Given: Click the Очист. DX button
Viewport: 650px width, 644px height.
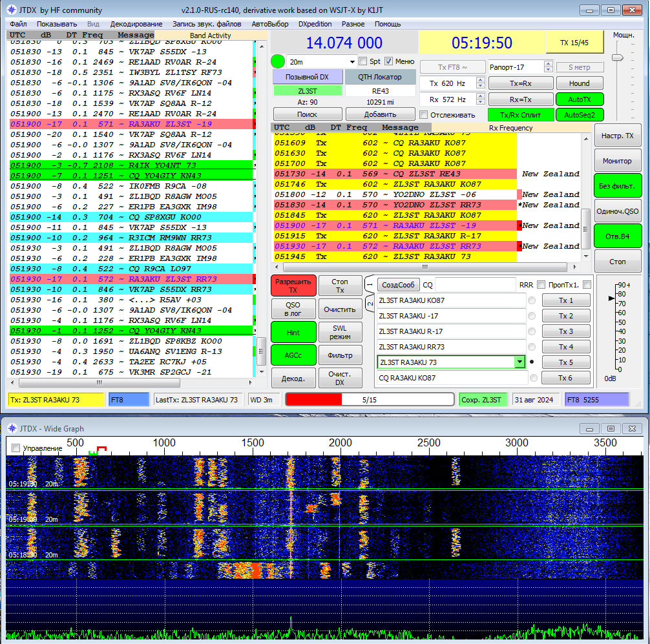Looking at the screenshot, I should [340, 378].
